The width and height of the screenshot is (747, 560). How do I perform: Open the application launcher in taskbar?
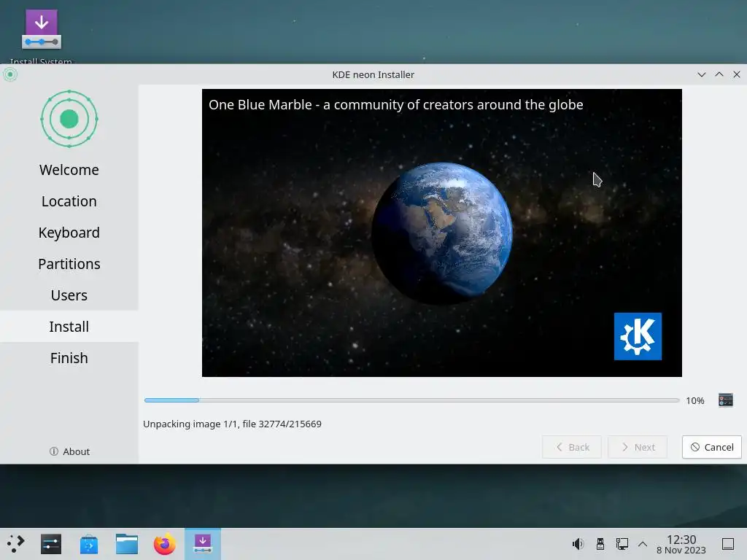15,544
